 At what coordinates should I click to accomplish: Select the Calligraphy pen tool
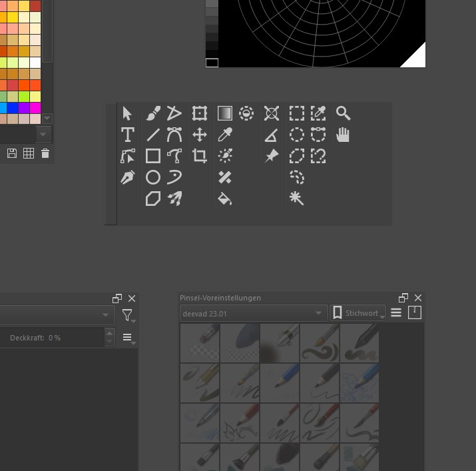(x=128, y=177)
